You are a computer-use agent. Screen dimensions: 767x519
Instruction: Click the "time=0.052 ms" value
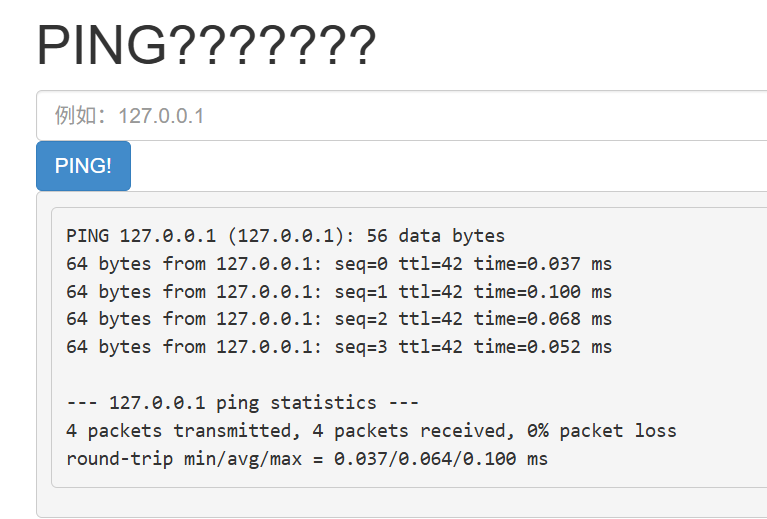[x=542, y=347]
